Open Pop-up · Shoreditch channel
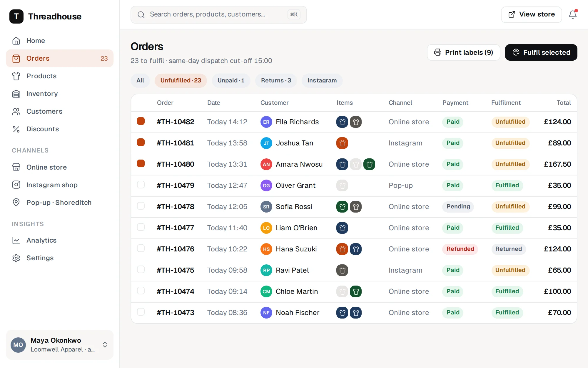 (60, 203)
